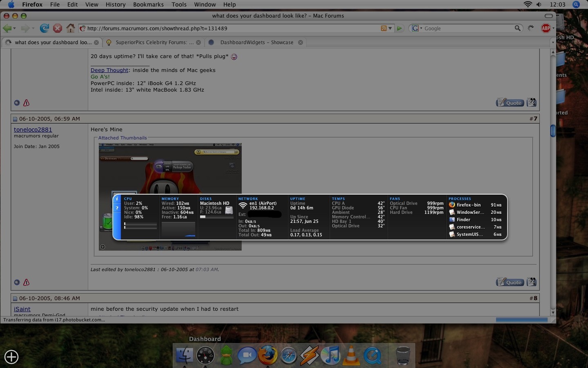Image resolution: width=588 pixels, height=368 pixels.
Task: Click the Adblock Plus ABP icon
Action: point(546,28)
